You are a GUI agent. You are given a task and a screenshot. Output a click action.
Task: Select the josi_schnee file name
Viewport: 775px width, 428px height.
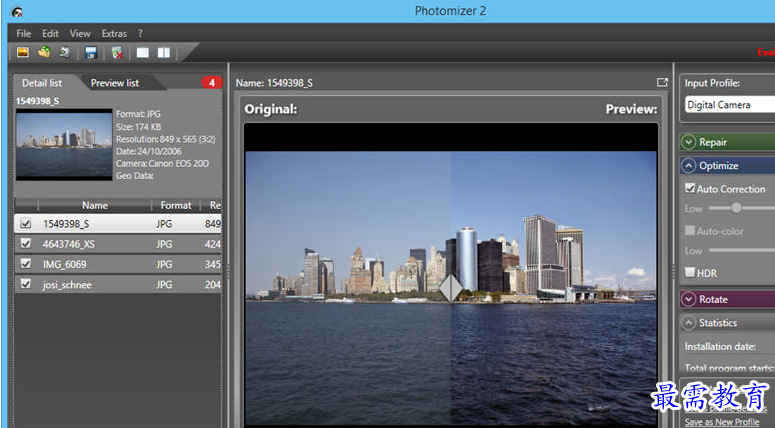tap(67, 285)
